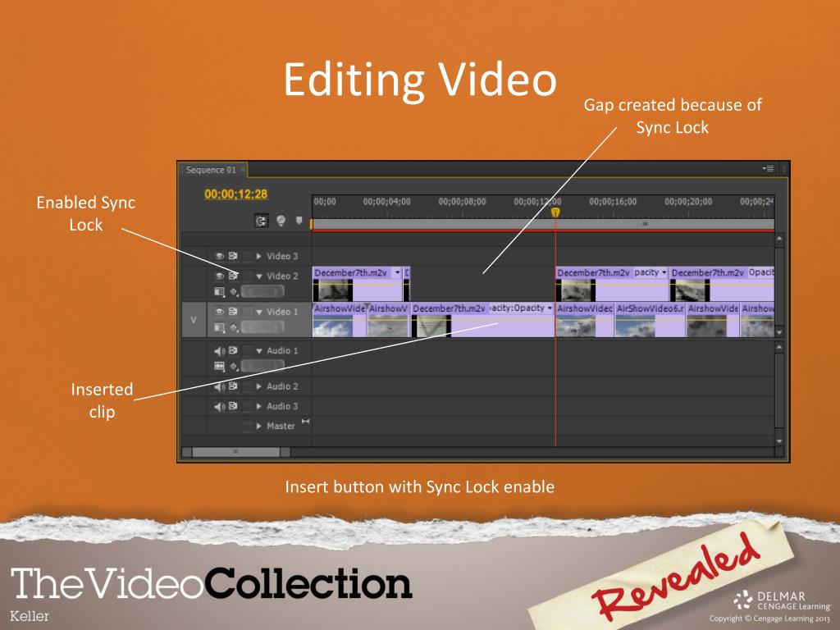Hide Video 2 track output eye

(219, 276)
